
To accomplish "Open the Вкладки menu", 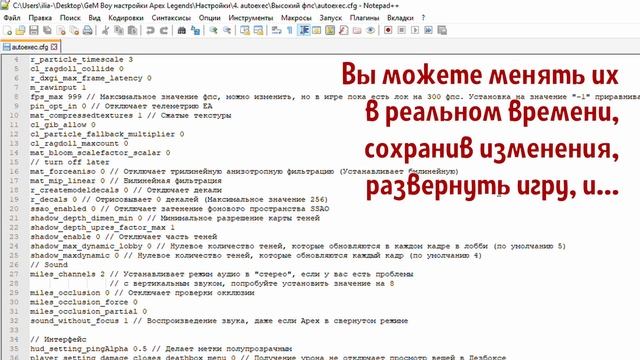I will [400, 18].
